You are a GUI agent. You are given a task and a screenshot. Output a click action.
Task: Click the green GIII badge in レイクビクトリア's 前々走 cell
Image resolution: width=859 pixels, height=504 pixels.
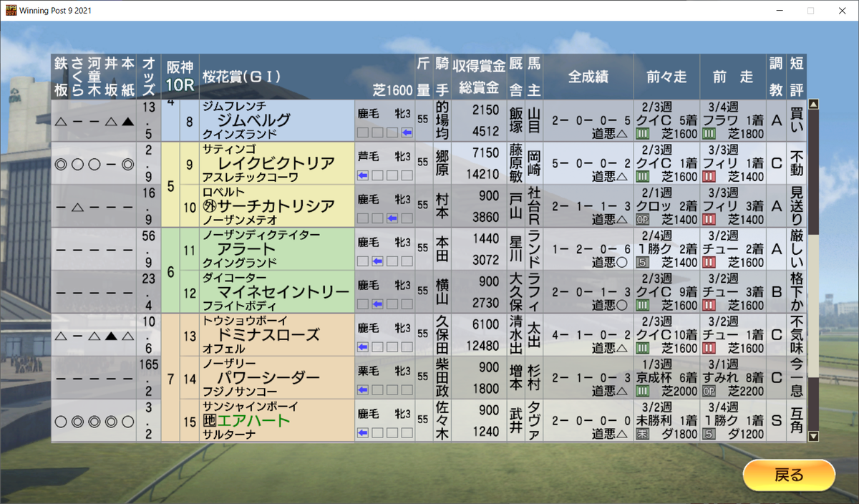pos(642,176)
